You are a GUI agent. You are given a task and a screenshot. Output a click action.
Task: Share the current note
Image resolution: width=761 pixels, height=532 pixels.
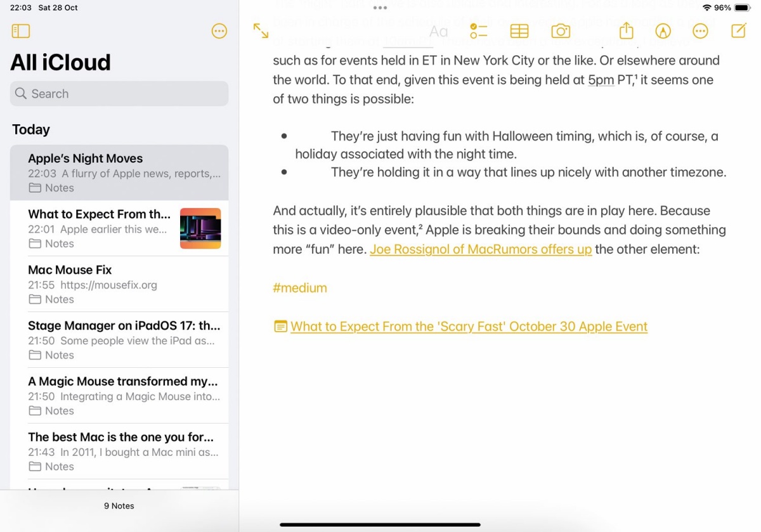(x=627, y=30)
